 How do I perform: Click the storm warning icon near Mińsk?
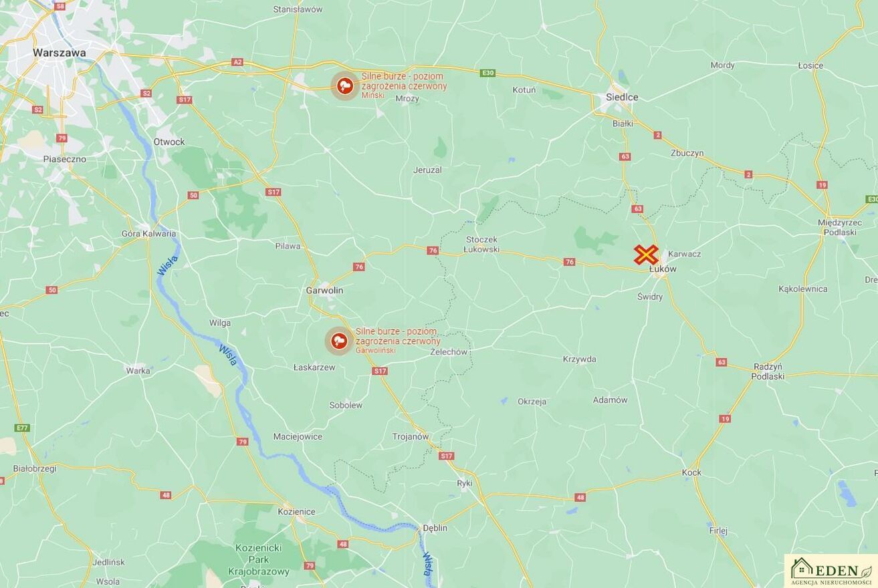click(x=345, y=86)
